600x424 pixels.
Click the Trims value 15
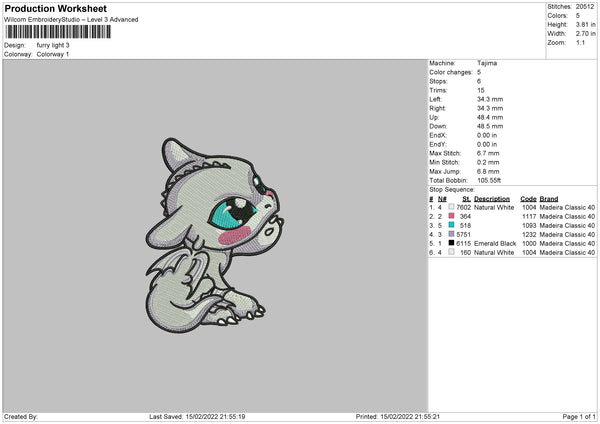pyautogui.click(x=481, y=90)
